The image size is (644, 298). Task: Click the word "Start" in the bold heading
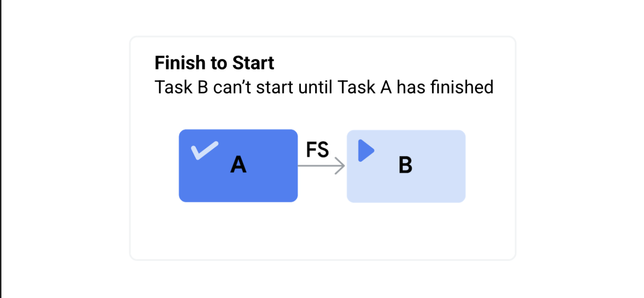(253, 63)
